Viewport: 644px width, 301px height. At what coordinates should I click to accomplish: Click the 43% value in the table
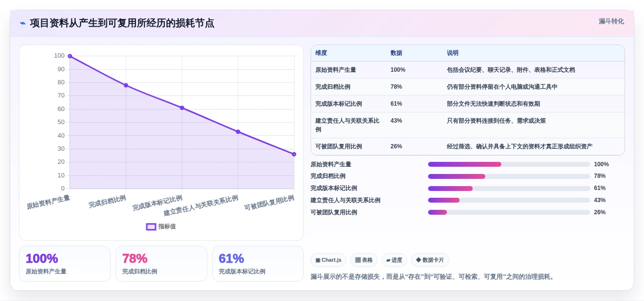click(396, 121)
